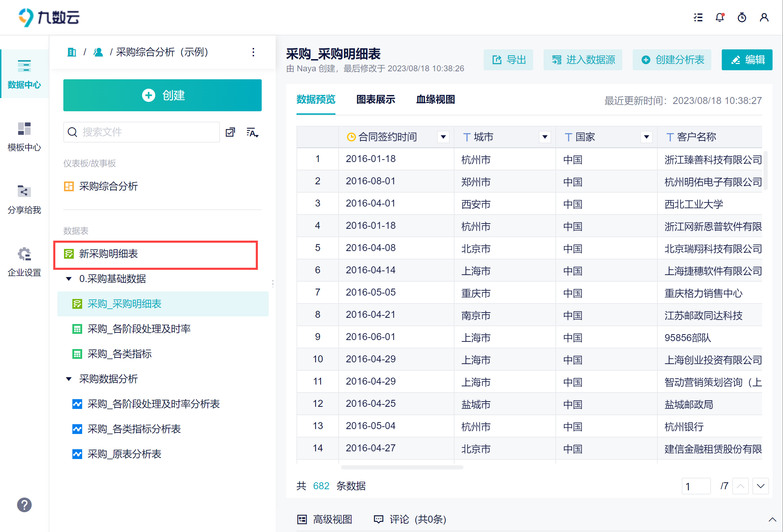This screenshot has width=783, height=532.
Task: Open the 合同签约时间 column dropdown arrow
Action: [x=443, y=137]
